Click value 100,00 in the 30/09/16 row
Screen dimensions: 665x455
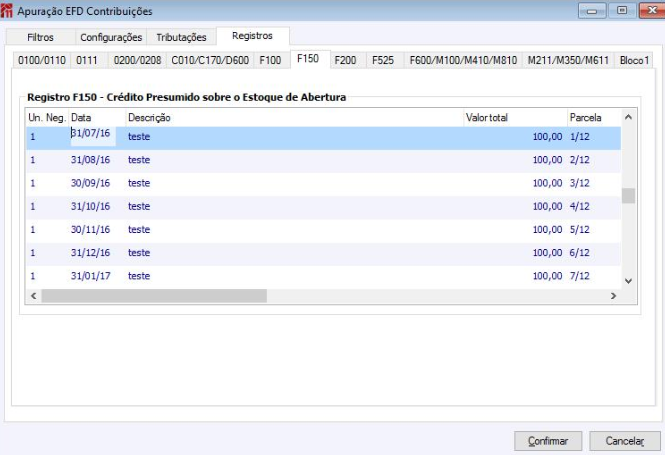click(x=547, y=183)
